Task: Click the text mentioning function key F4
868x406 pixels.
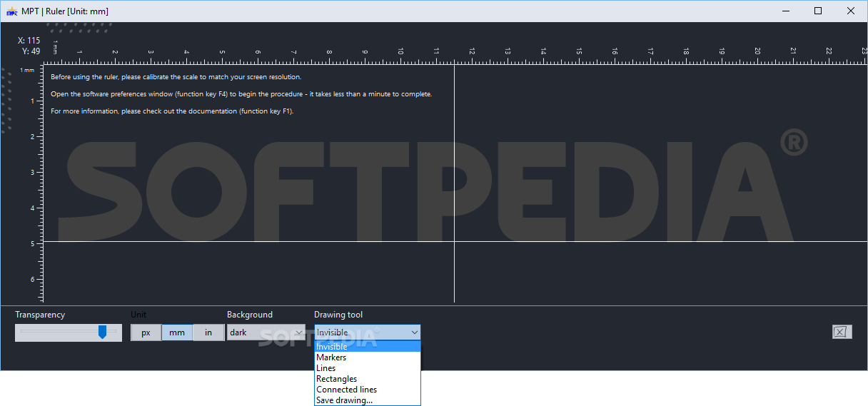Action: (241, 94)
